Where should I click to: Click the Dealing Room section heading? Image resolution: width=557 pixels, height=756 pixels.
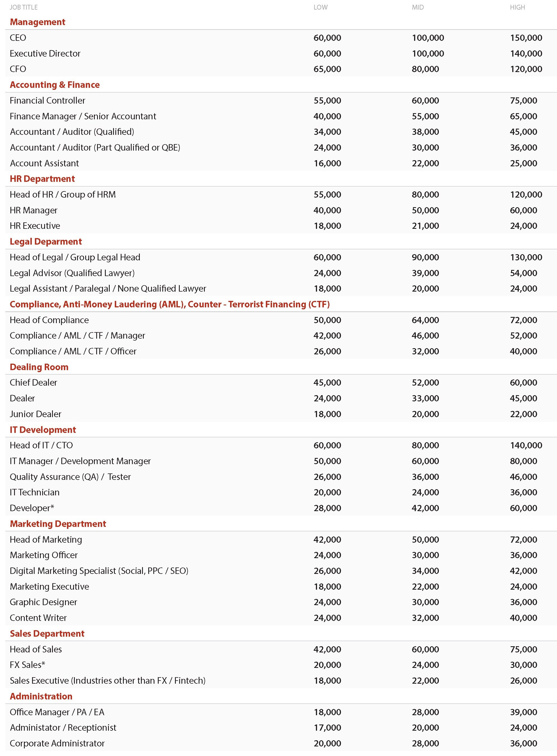39,367
